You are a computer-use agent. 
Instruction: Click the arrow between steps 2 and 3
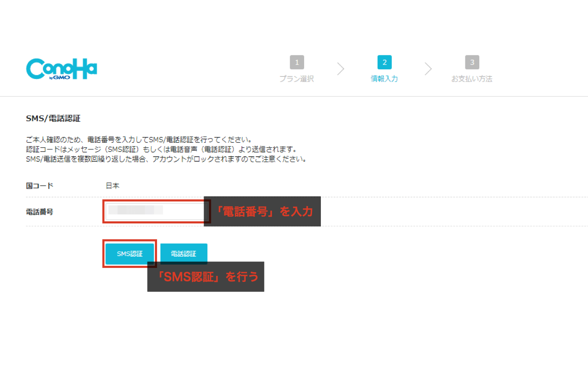click(x=428, y=69)
